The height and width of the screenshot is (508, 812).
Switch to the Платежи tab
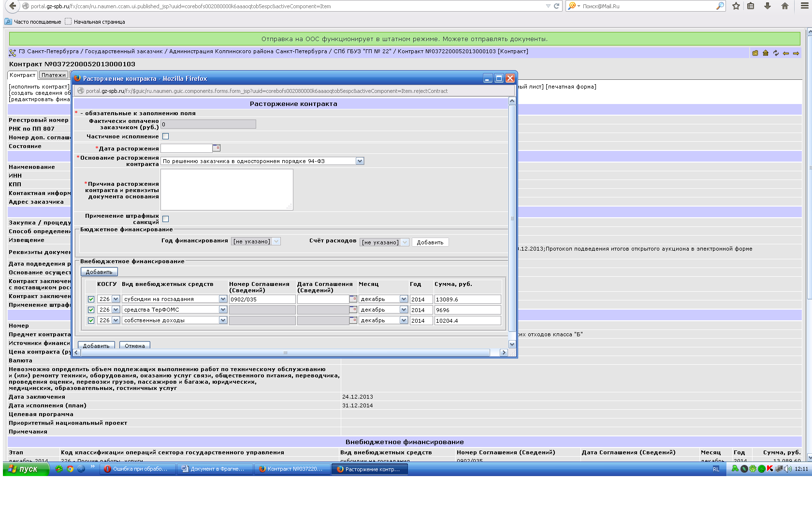[x=54, y=75]
